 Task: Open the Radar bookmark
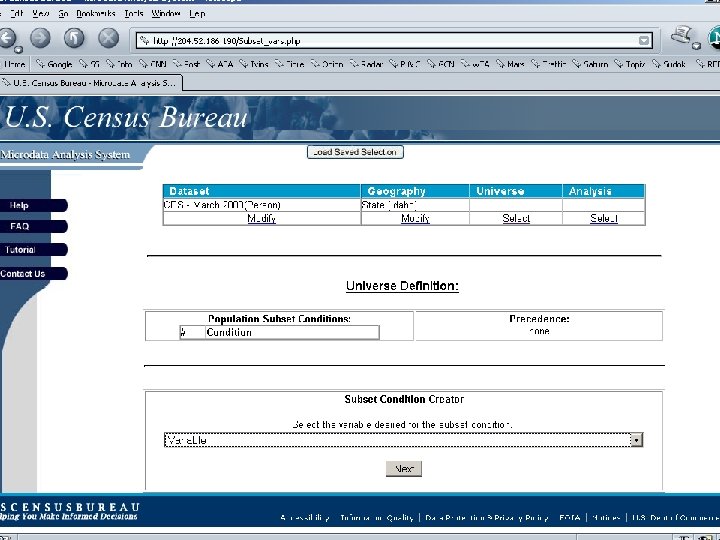(x=366, y=64)
